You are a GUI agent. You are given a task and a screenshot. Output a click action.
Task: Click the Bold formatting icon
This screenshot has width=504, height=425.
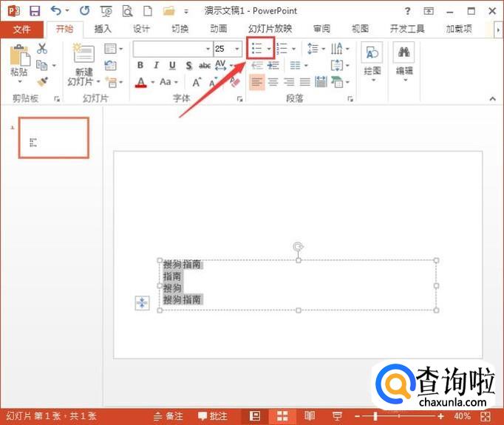[x=140, y=65]
